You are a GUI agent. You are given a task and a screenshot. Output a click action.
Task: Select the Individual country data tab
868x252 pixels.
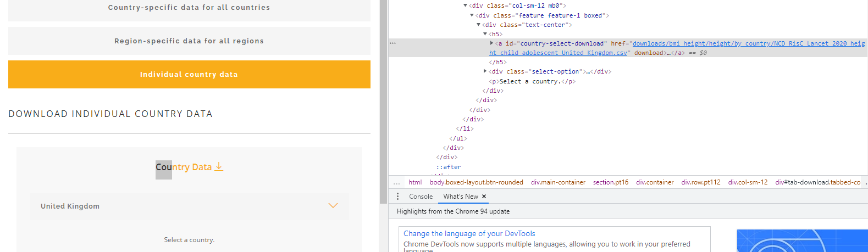click(189, 75)
